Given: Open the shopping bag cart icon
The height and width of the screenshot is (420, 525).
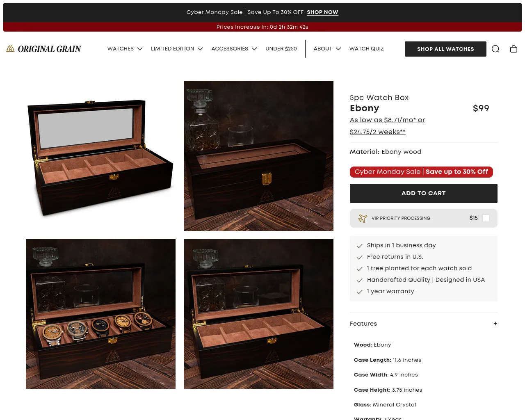Looking at the screenshot, I should click(x=514, y=49).
